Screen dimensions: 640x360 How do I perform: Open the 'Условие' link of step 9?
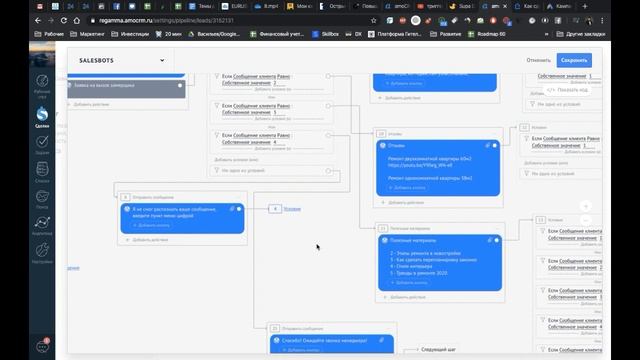point(292,209)
